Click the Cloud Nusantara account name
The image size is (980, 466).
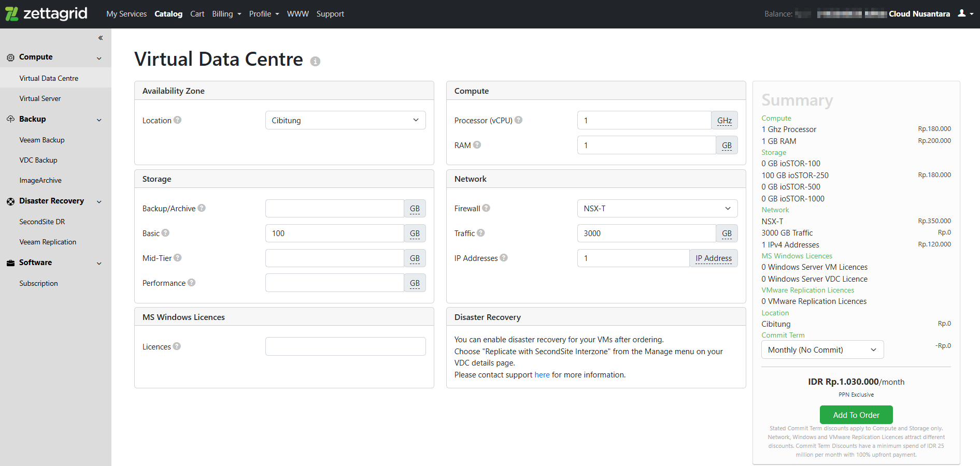coord(919,14)
